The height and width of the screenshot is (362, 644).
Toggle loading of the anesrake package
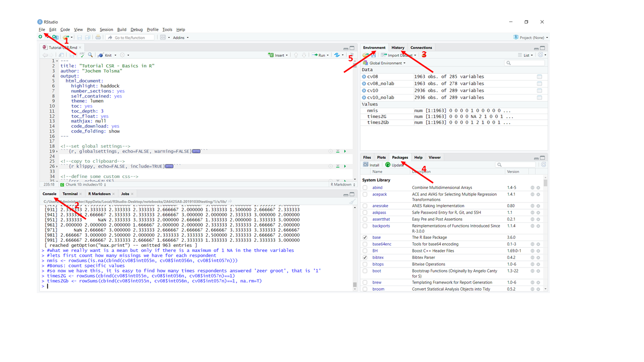tap(365, 206)
